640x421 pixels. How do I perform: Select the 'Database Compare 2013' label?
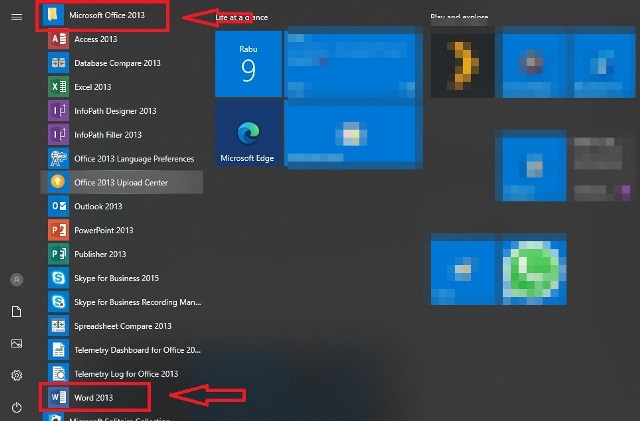pos(117,63)
